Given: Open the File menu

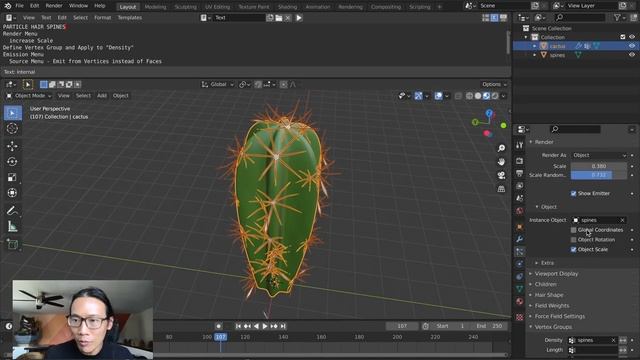Looking at the screenshot, I should click(19, 6).
